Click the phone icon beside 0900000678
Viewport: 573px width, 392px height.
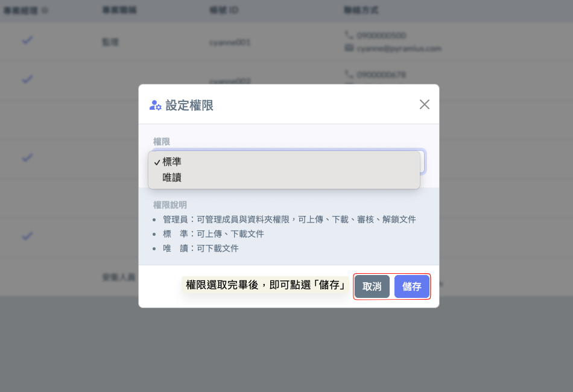349,74
